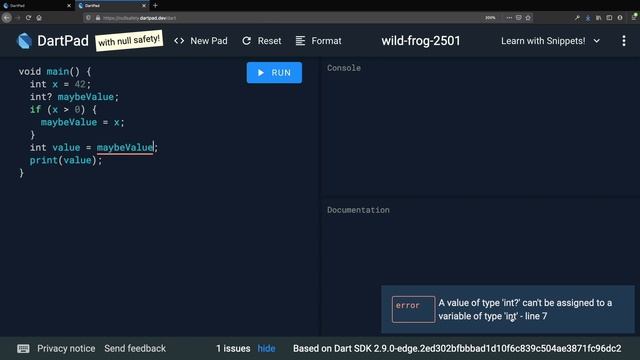Go back with the browser back arrow
The width and height of the screenshot is (640, 360).
pos(7,18)
